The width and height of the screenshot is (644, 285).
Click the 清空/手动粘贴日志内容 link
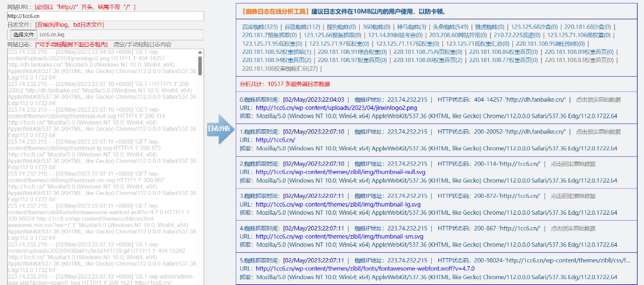coord(142,44)
